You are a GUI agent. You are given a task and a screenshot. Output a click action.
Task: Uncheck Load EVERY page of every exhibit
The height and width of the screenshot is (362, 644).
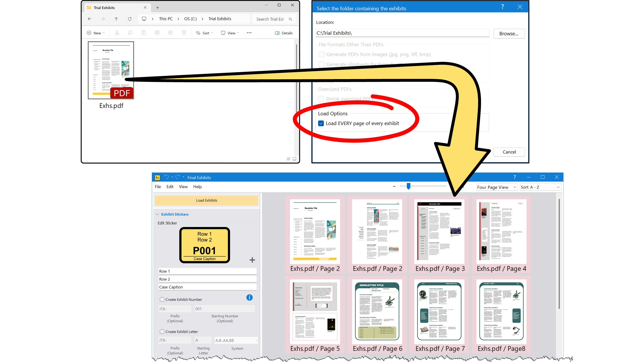(321, 123)
